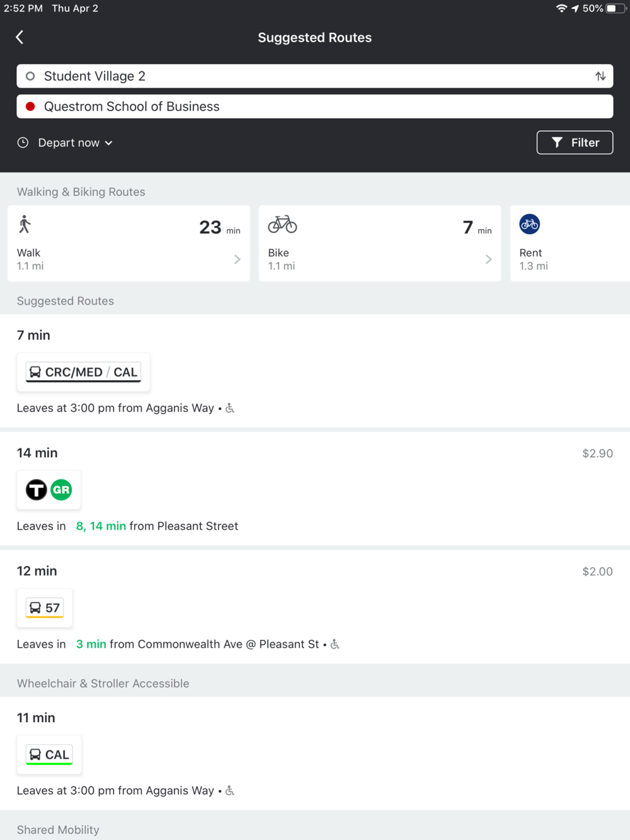Tap the clock icon beside Depart now
The height and width of the screenshot is (840, 630).
[x=23, y=143]
